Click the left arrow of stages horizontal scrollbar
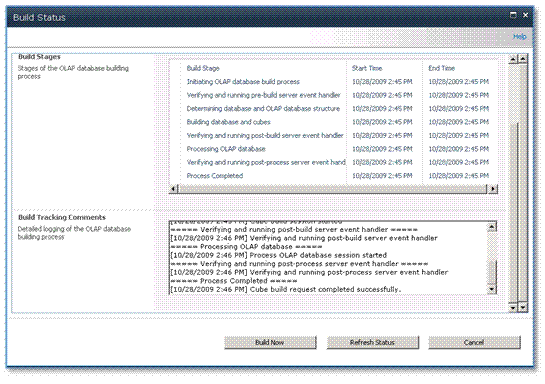 (173, 189)
